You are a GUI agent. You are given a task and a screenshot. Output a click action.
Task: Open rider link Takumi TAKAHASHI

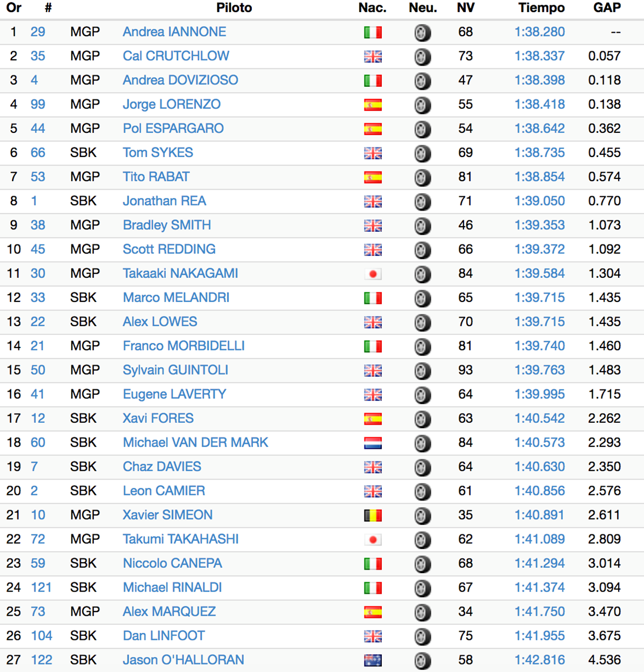click(181, 539)
